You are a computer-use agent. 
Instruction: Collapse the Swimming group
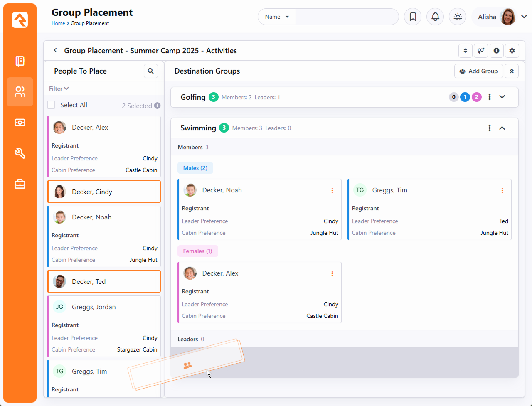pos(502,128)
